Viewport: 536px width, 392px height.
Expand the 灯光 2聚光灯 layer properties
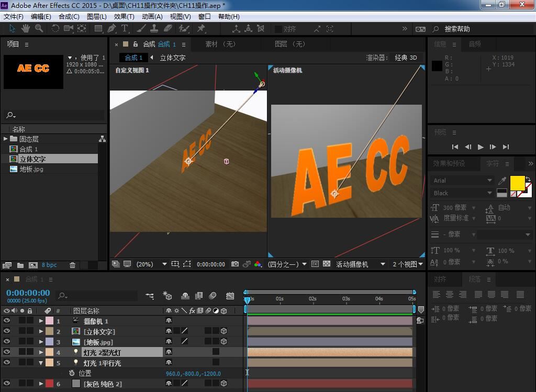(x=41, y=352)
